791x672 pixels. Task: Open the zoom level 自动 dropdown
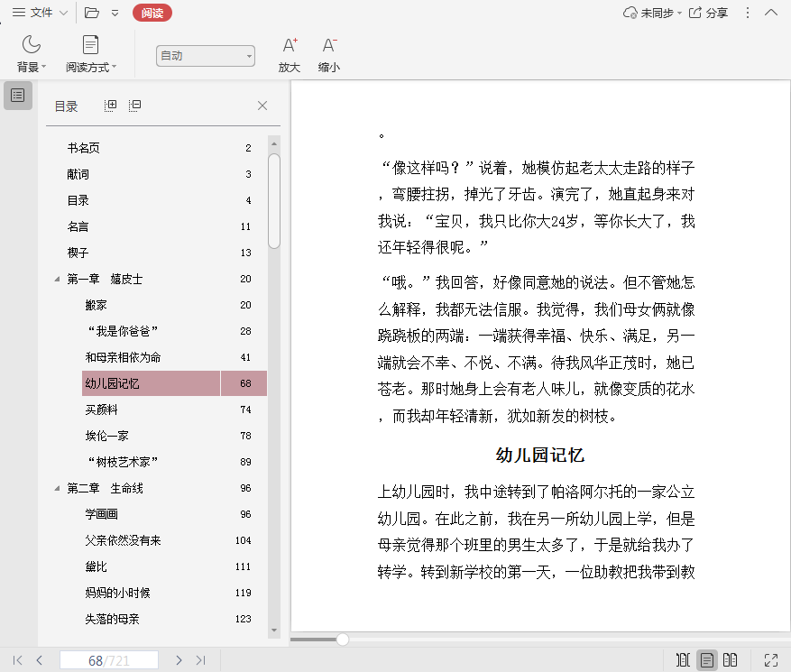[x=205, y=56]
